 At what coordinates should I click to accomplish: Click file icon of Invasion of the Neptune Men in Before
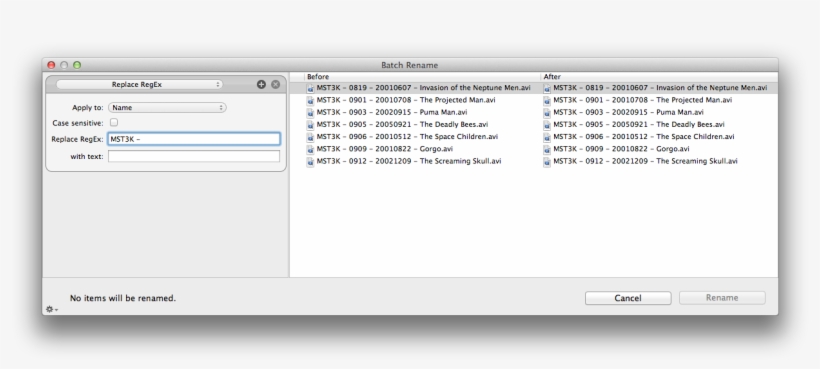click(x=310, y=88)
